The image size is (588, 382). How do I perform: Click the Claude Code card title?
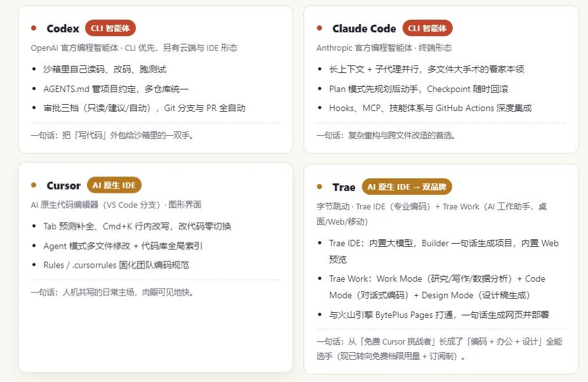364,29
